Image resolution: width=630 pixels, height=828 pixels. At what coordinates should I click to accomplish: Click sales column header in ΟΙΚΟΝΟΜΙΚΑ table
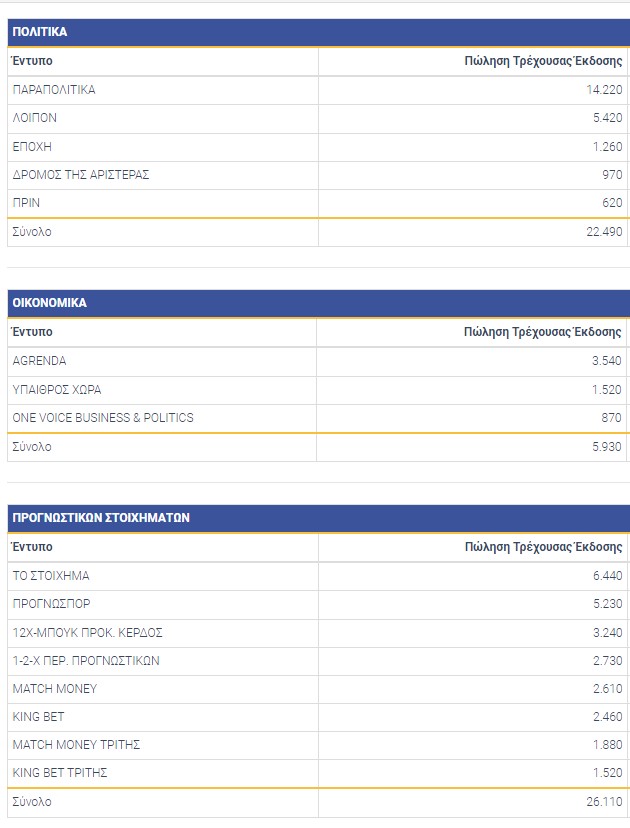pos(542,332)
